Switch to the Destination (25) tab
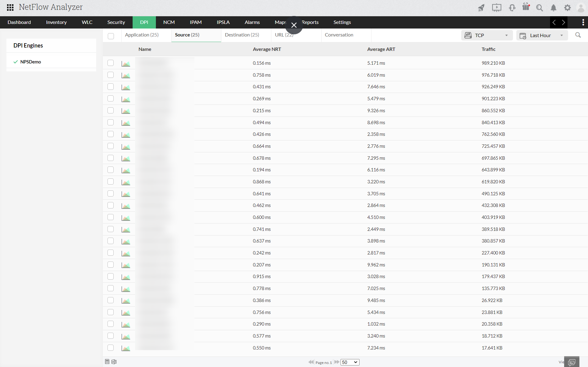The image size is (588, 367). coord(242,35)
